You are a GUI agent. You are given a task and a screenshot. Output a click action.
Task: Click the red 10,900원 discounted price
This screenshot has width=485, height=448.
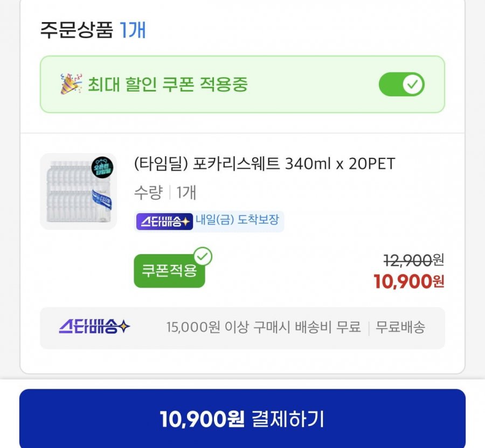[x=409, y=281]
